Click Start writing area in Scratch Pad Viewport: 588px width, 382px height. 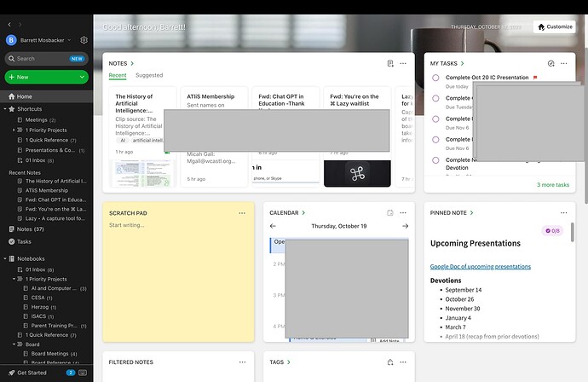tap(127, 225)
